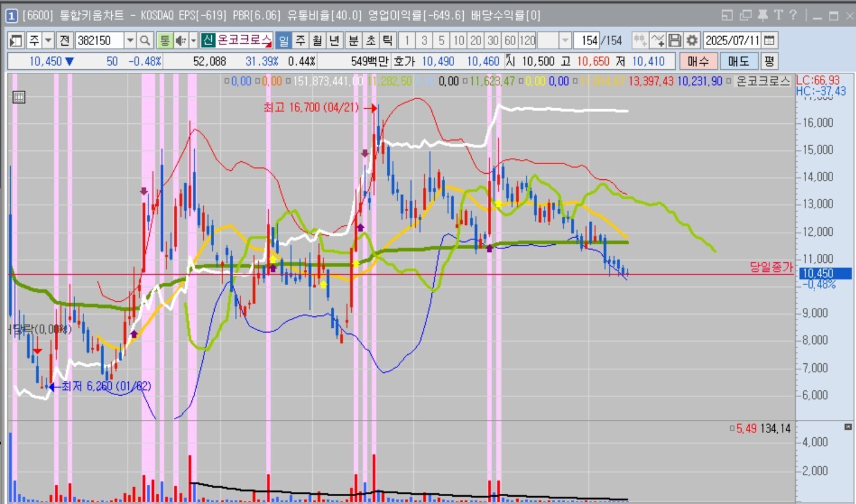Image resolution: width=856 pixels, height=504 pixels.
Task: Click the add indicator line icon
Action: [657, 41]
